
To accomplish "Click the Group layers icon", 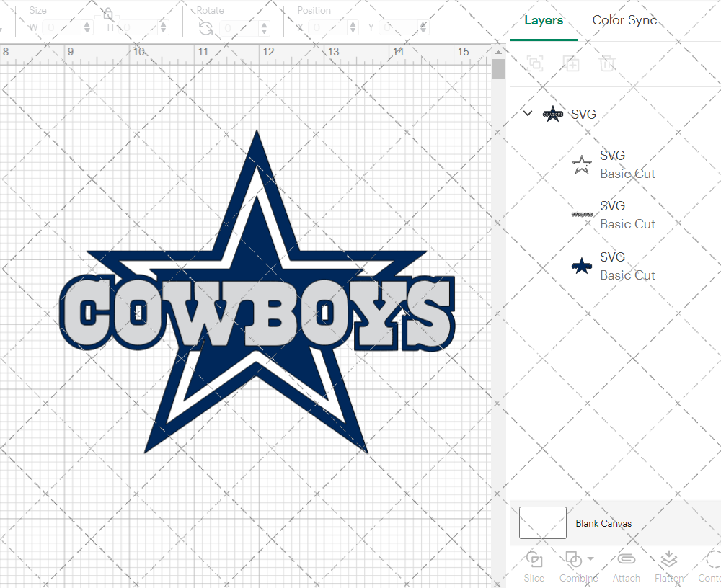I will 535,63.
